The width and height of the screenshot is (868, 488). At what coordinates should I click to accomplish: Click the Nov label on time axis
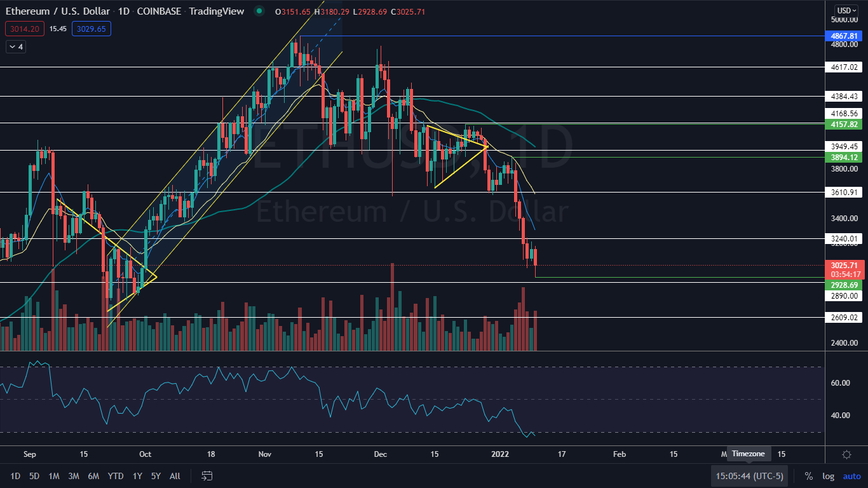pyautogui.click(x=265, y=454)
